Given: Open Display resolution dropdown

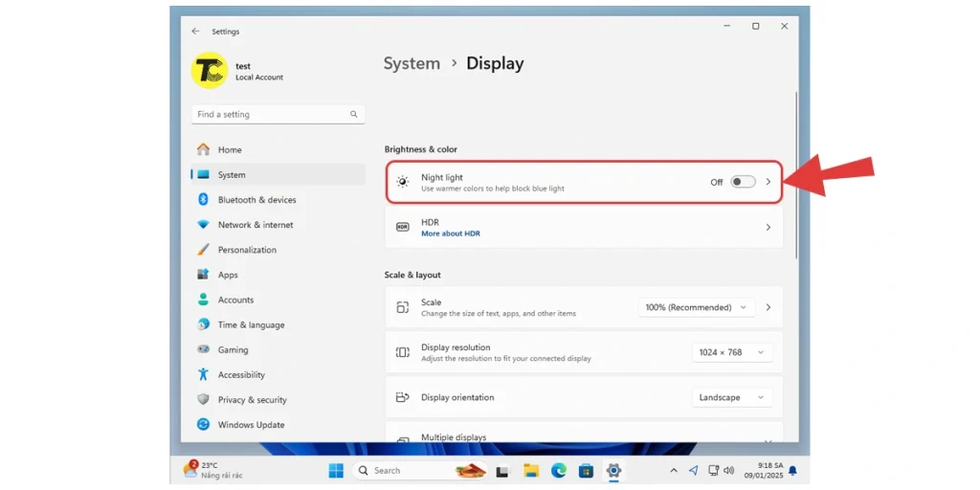Looking at the screenshot, I should click(x=731, y=352).
